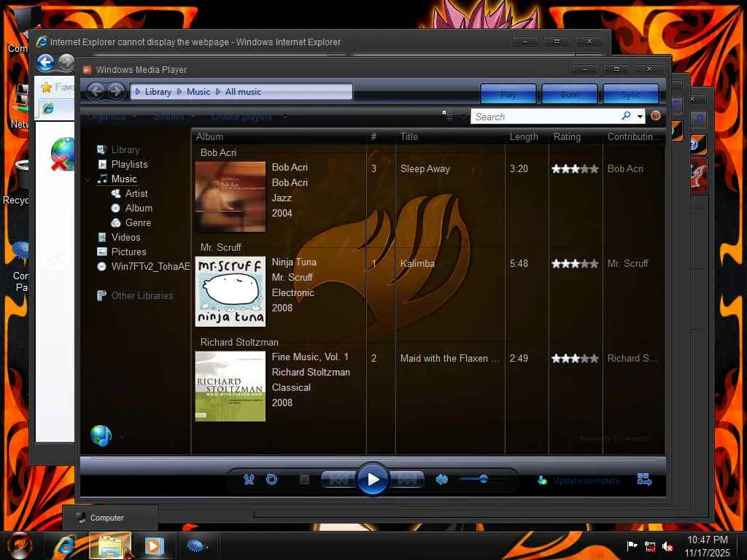
Task: Skip to next track
Action: pyautogui.click(x=407, y=480)
